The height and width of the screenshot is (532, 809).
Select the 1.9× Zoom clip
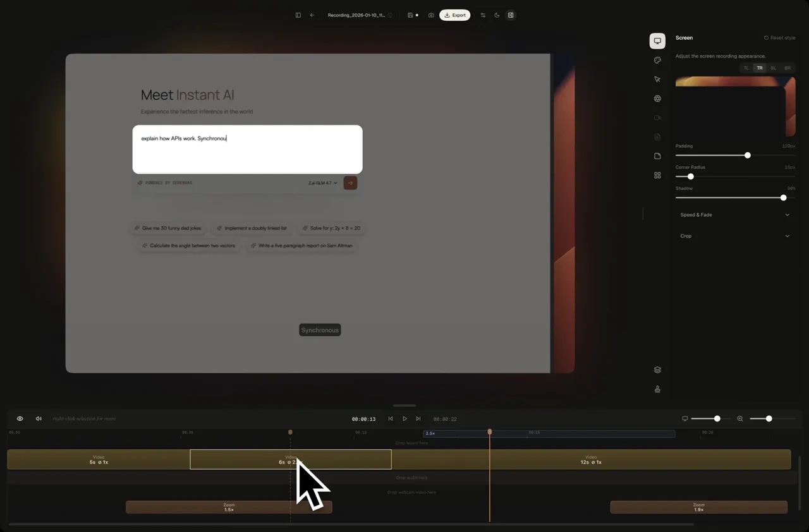click(698, 507)
